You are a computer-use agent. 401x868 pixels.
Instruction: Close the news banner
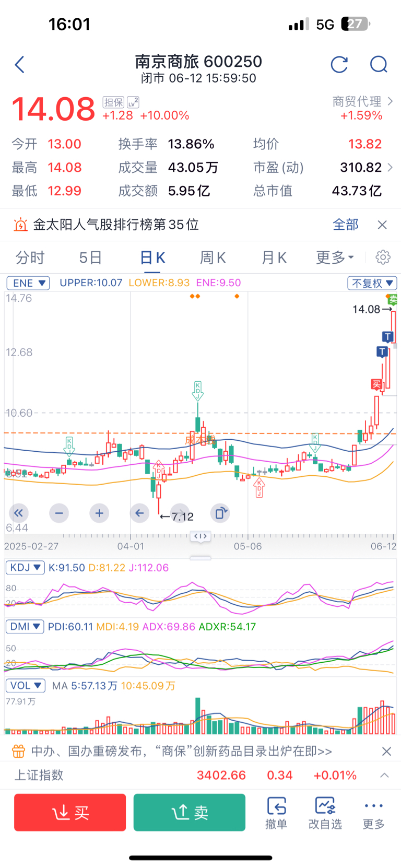(386, 751)
